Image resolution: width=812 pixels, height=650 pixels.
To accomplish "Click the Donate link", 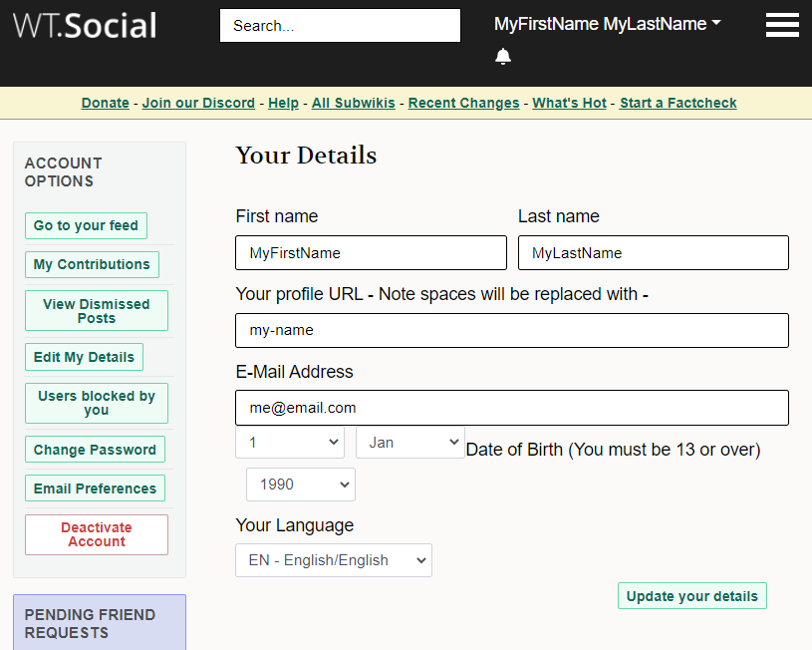I will pos(106,103).
